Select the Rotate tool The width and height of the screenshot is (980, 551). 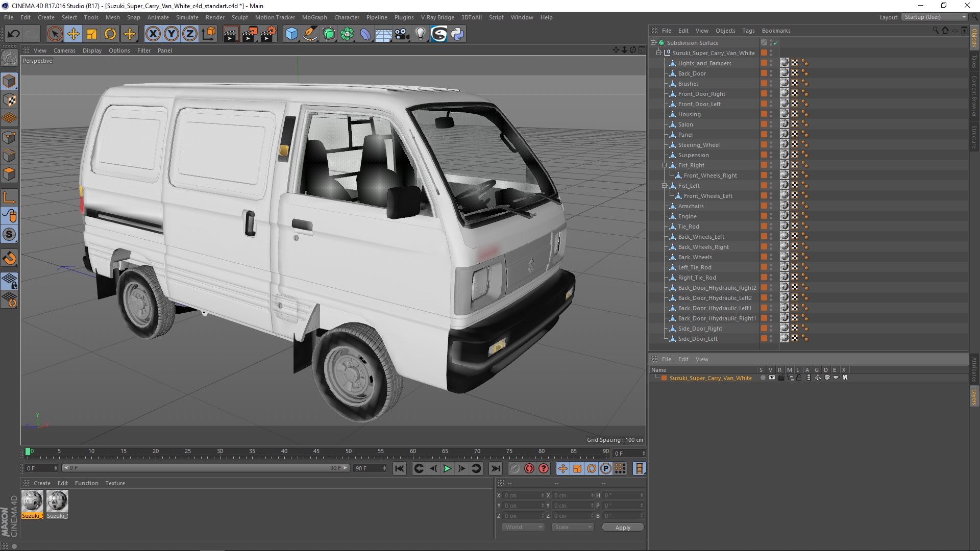click(110, 34)
